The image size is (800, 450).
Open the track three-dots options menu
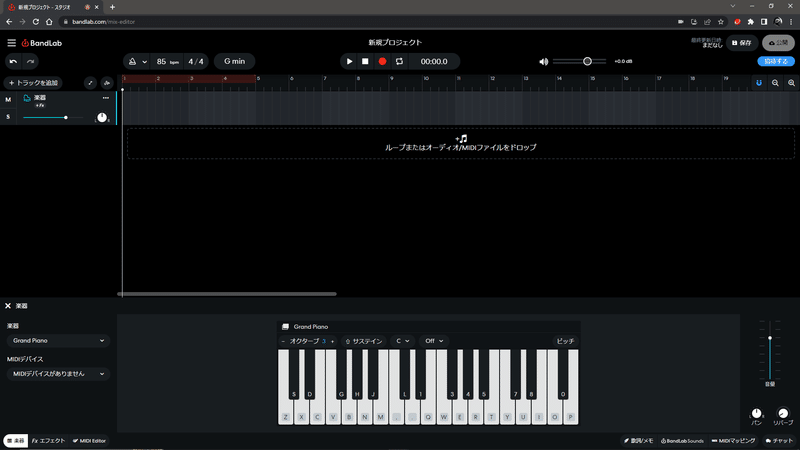(x=106, y=97)
